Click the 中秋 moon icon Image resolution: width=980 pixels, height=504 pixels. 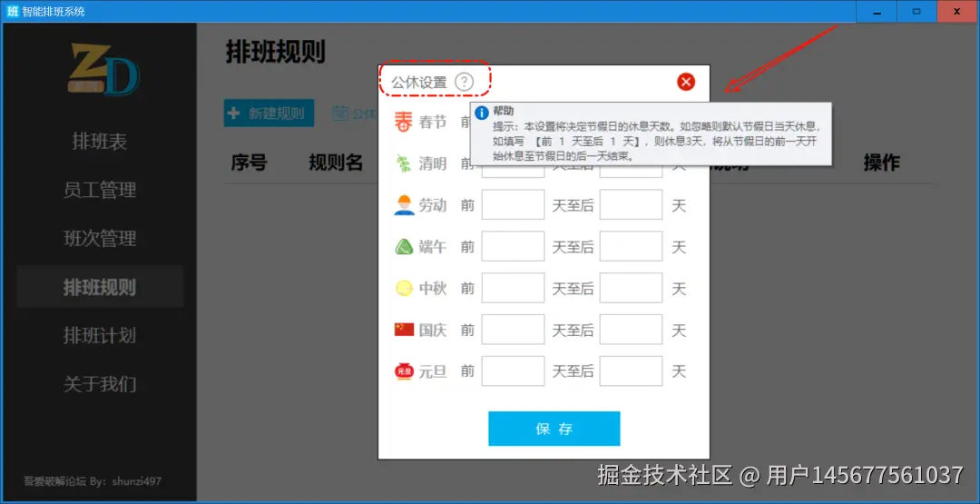(x=404, y=288)
